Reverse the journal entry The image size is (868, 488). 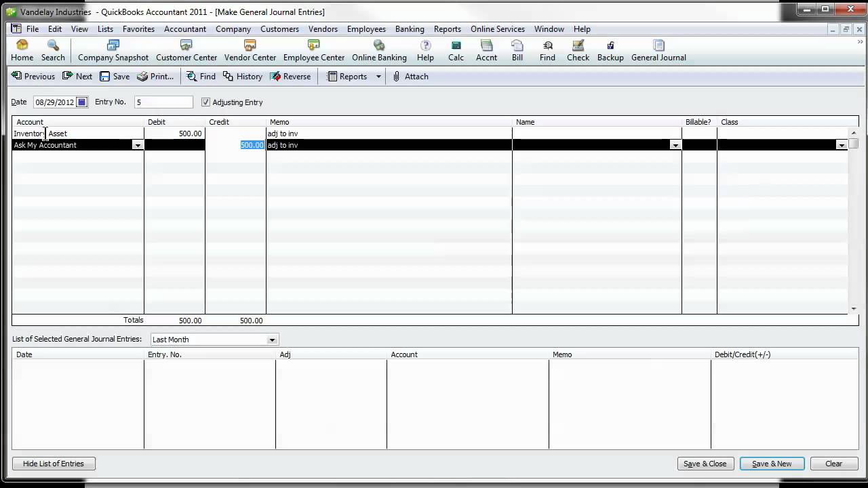290,77
